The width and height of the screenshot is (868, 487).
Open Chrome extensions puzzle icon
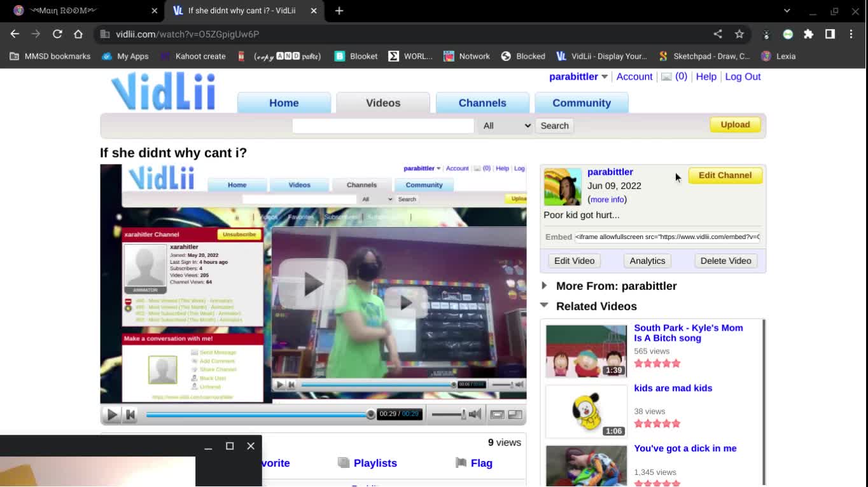coord(808,34)
